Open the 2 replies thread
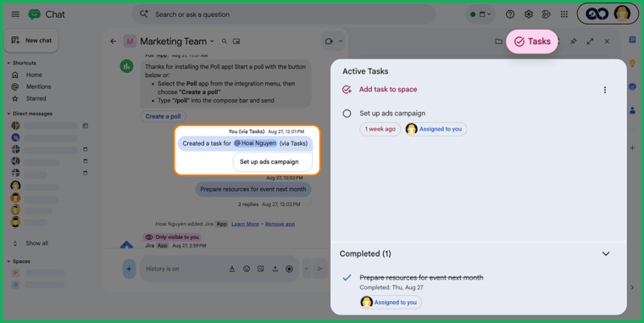The width and height of the screenshot is (644, 323). 248,204
